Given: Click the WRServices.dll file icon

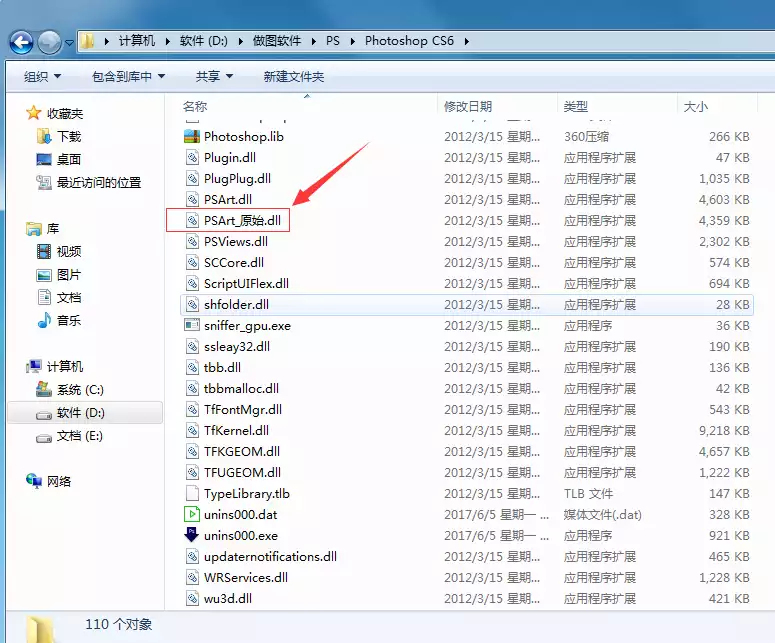Looking at the screenshot, I should click(192, 578).
